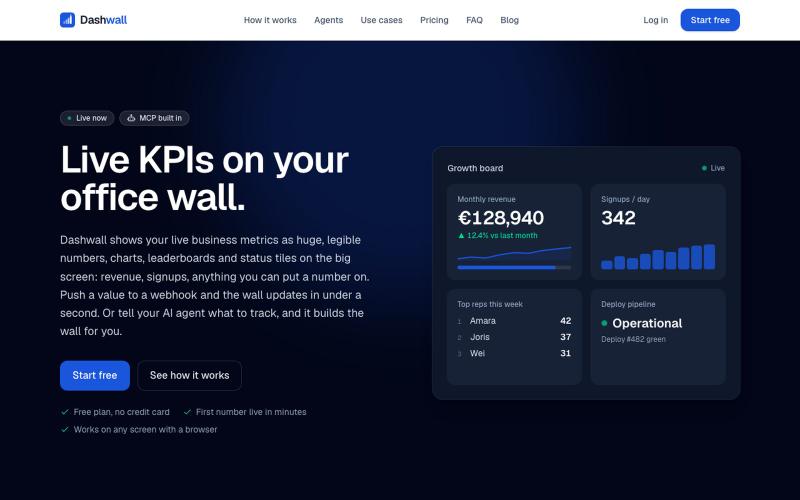Go to the Agents nav item

pyautogui.click(x=329, y=20)
